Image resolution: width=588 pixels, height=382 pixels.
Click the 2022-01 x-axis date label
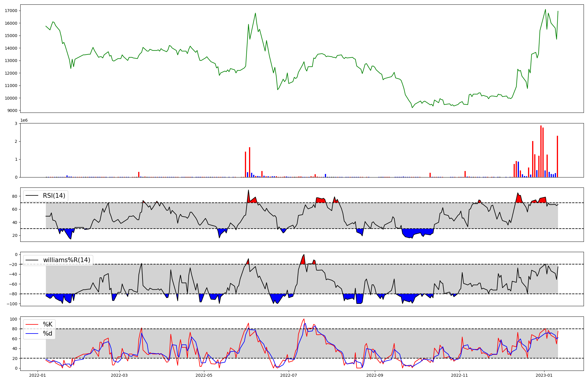[37, 375]
